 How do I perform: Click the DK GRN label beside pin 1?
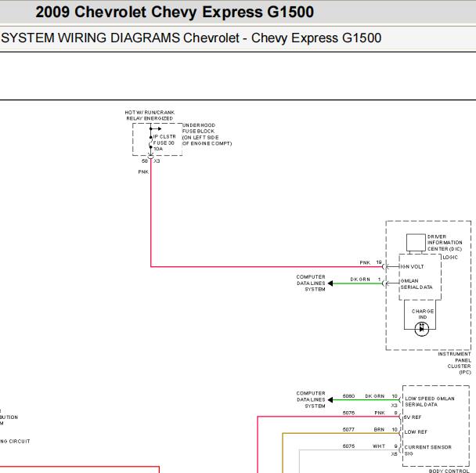point(360,280)
